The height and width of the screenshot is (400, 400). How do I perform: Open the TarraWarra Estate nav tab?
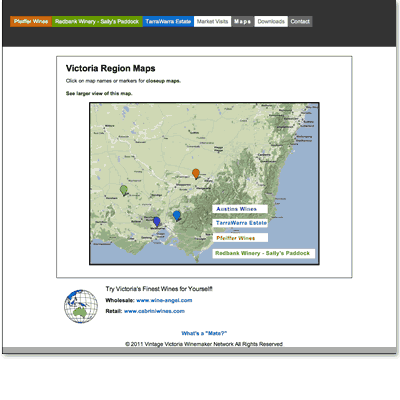(168, 22)
